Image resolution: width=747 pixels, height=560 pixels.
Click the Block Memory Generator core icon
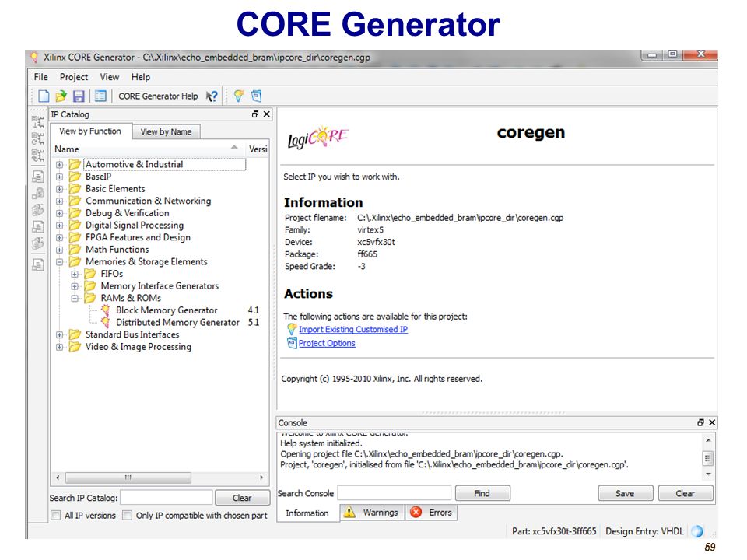[105, 310]
